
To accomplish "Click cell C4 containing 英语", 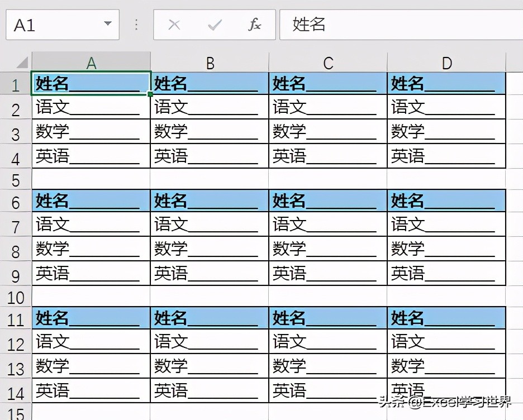I will 328,156.
